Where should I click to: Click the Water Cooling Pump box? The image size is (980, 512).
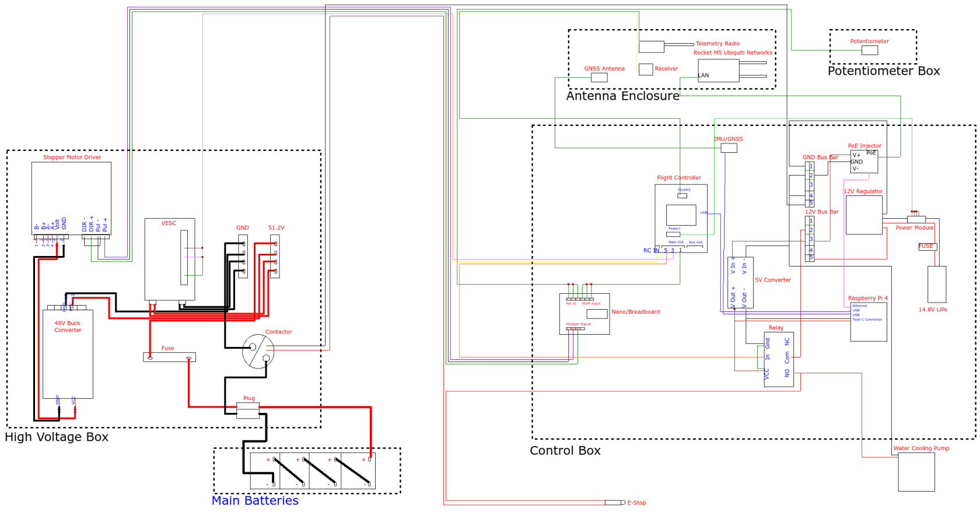coord(916,472)
